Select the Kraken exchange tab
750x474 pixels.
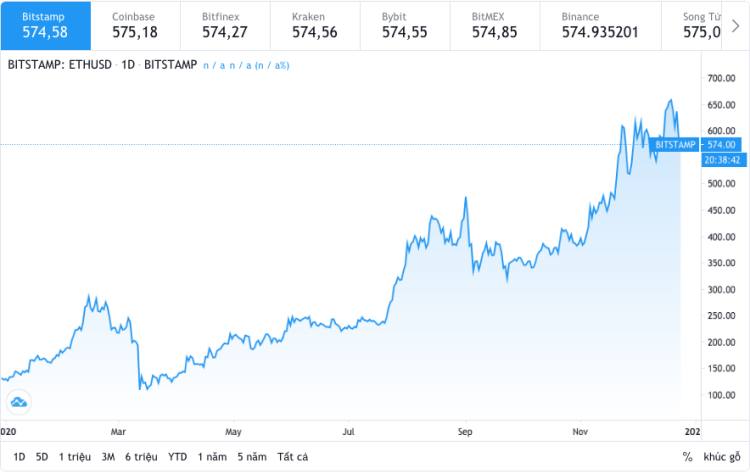(x=315, y=25)
